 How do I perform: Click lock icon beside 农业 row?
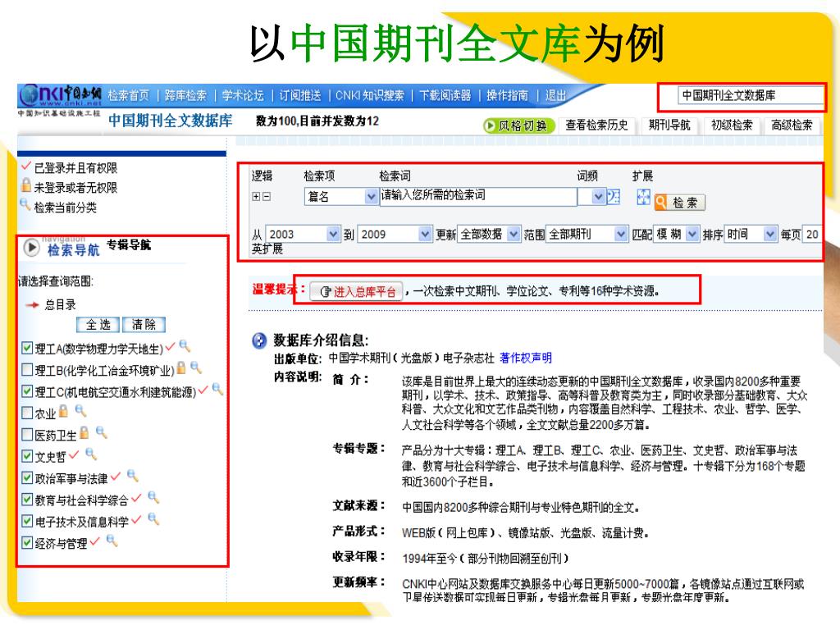click(64, 411)
